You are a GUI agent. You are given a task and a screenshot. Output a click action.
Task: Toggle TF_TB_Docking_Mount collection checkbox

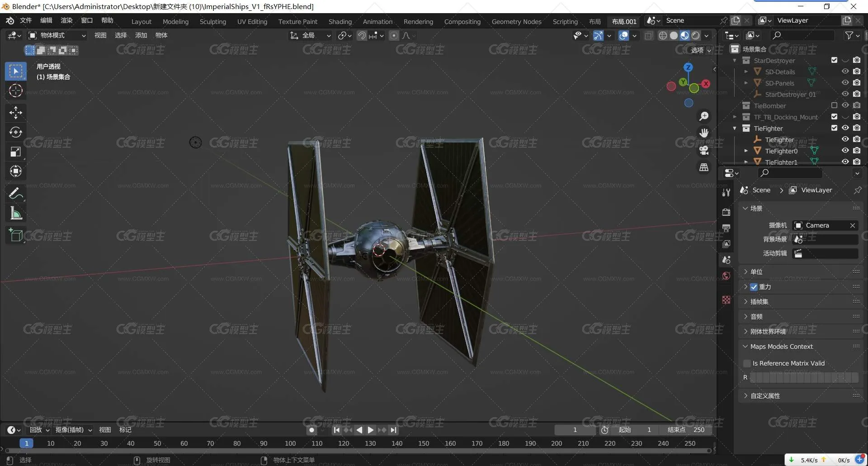point(834,117)
